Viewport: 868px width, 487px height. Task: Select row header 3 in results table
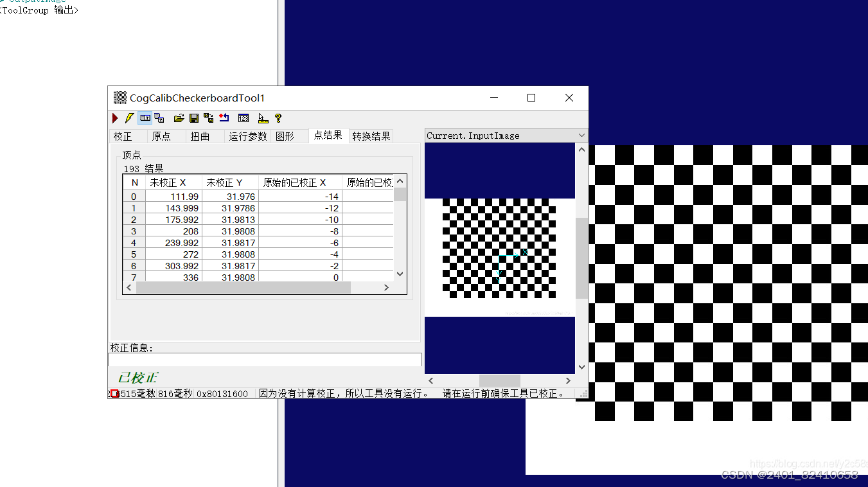pos(134,231)
